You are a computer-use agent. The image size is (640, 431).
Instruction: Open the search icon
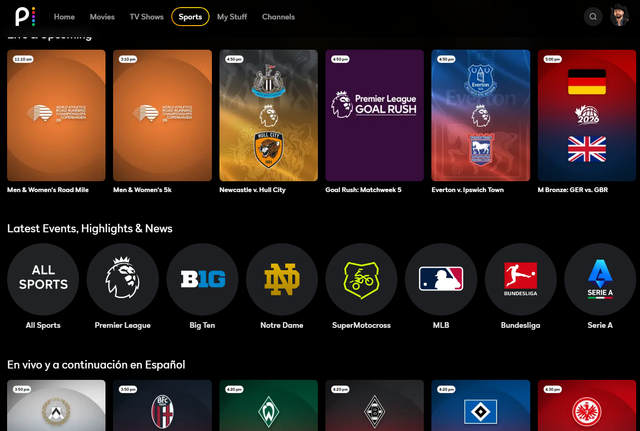[593, 17]
